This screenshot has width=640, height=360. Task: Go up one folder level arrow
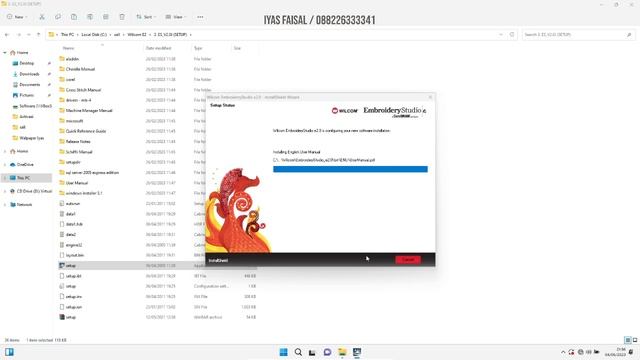click(x=38, y=35)
